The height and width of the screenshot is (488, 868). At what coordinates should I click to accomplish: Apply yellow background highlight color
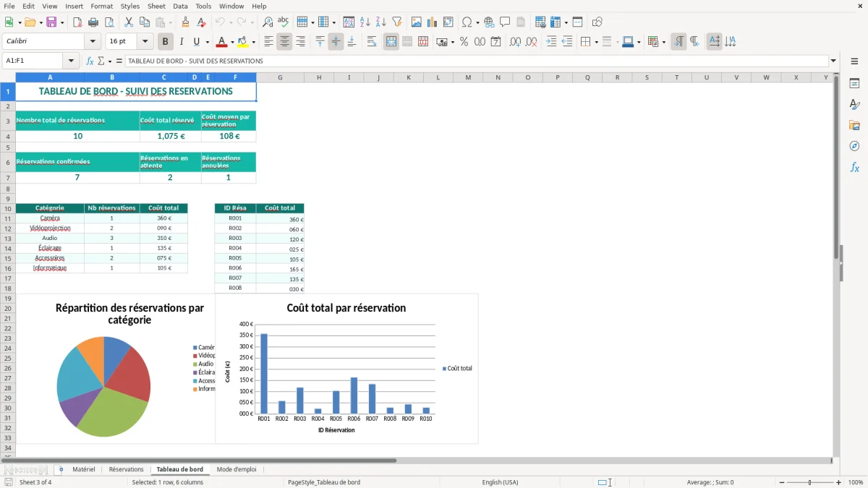243,42
